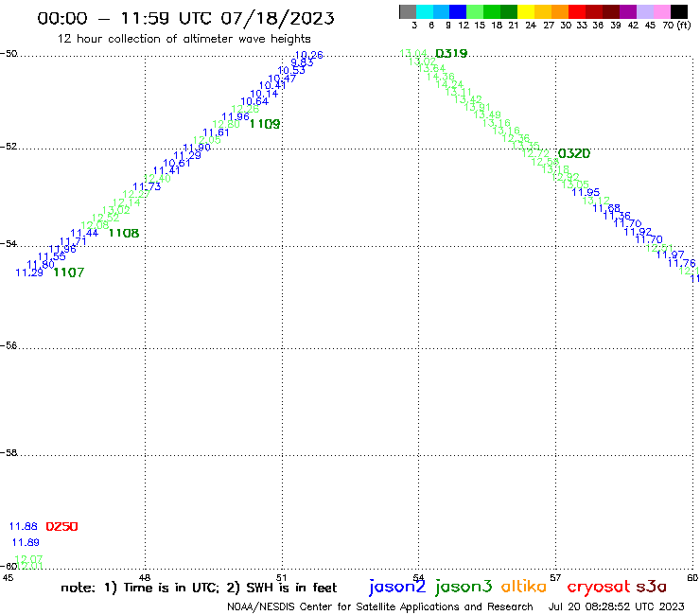Viewport: 700px width, 615px height.
Task: Select the yellow swatch in the color scale
Action: 526,11
